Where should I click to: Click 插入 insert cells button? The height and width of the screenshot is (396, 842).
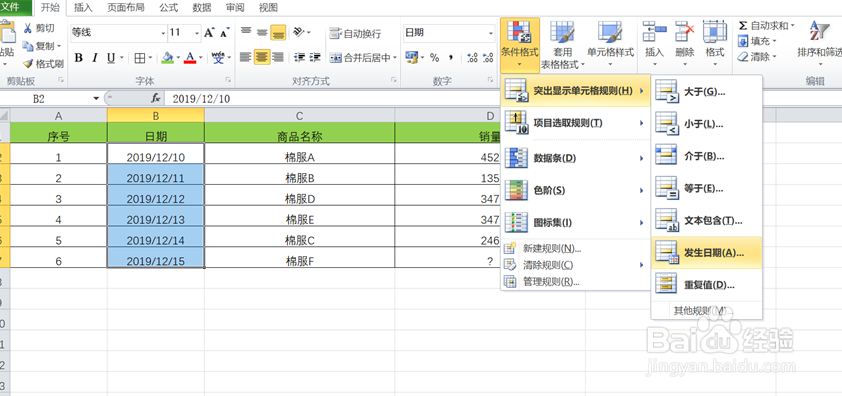tap(654, 45)
